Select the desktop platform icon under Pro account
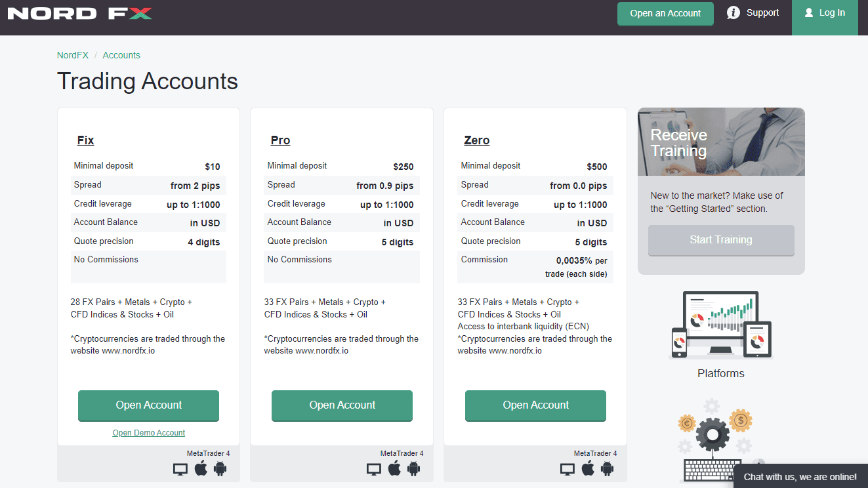The width and height of the screenshot is (868, 488). point(373,468)
